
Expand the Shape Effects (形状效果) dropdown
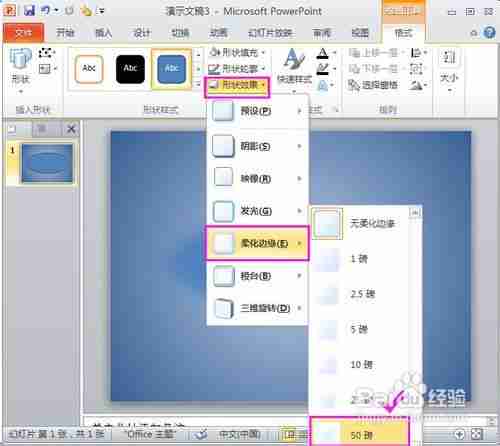pos(237,86)
